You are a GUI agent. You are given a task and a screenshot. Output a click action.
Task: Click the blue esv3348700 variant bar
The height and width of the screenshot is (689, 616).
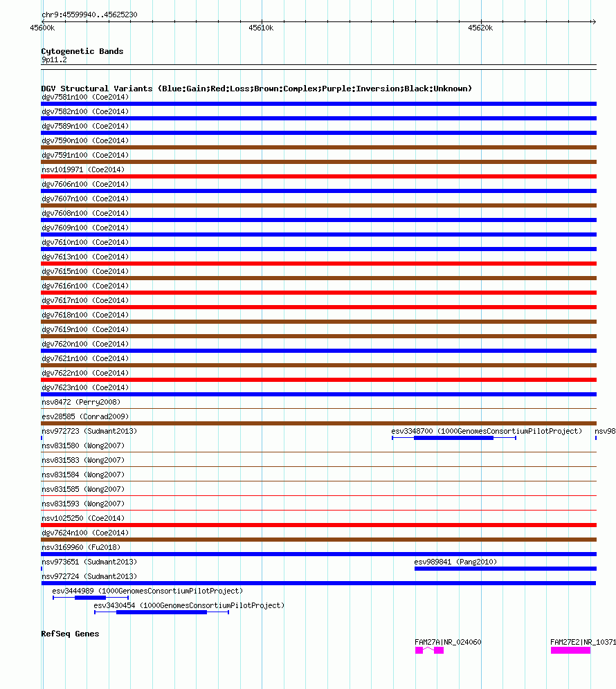[454, 438]
